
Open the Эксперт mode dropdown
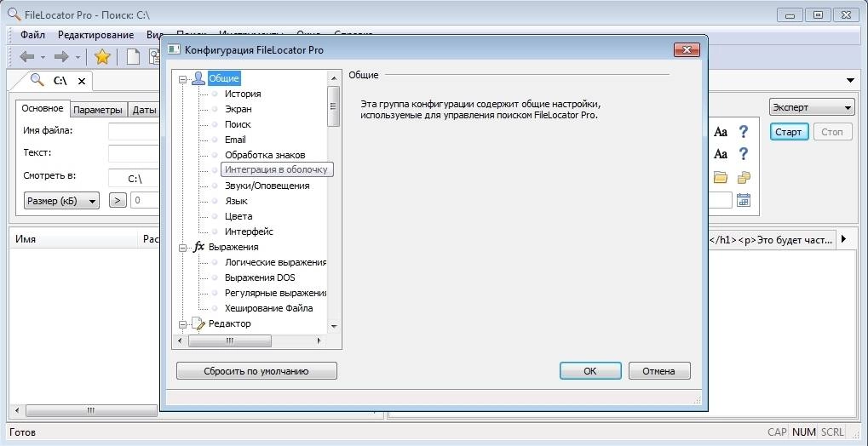812,107
